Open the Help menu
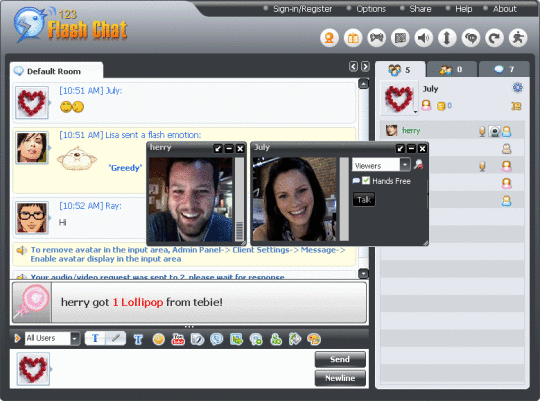 (x=464, y=9)
